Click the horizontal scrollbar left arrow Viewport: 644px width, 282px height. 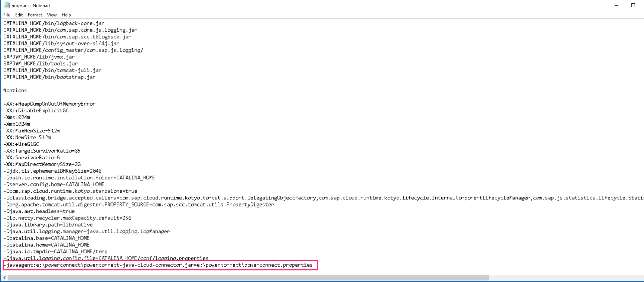pyautogui.click(x=4, y=278)
